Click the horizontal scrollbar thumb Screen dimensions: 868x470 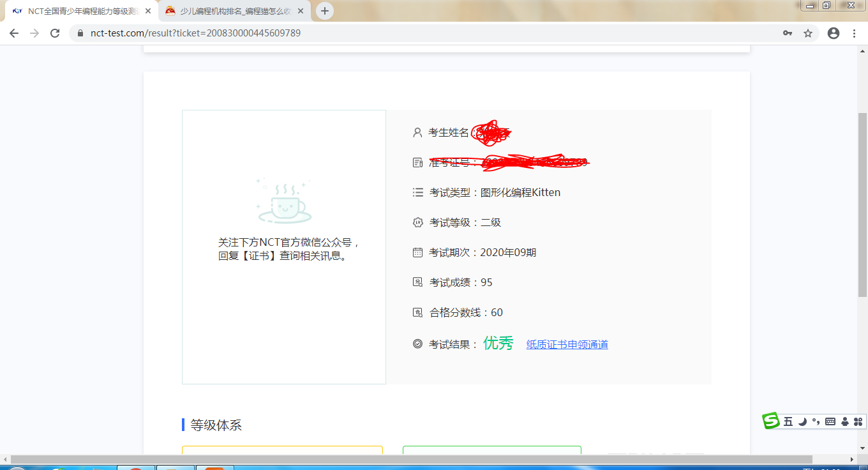click(411, 459)
